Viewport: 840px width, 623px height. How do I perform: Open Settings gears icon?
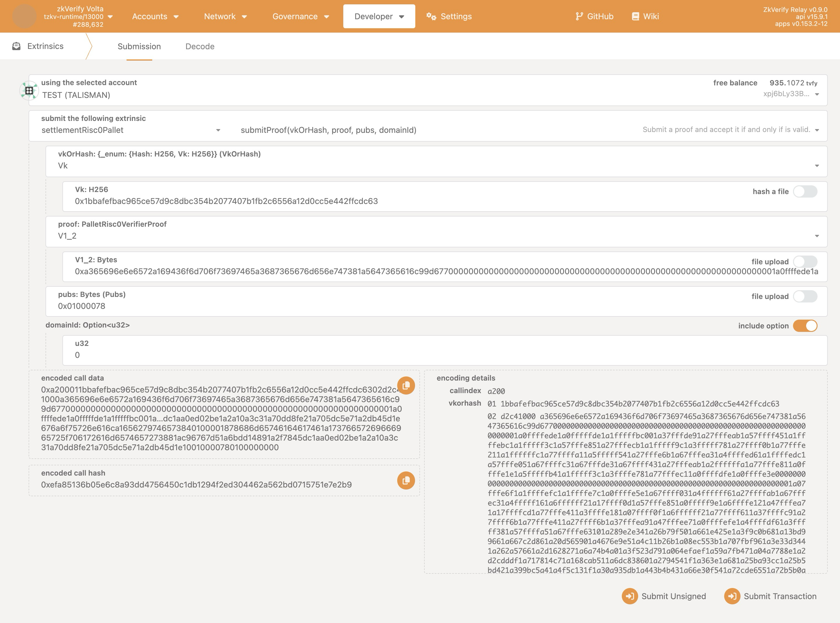click(431, 16)
